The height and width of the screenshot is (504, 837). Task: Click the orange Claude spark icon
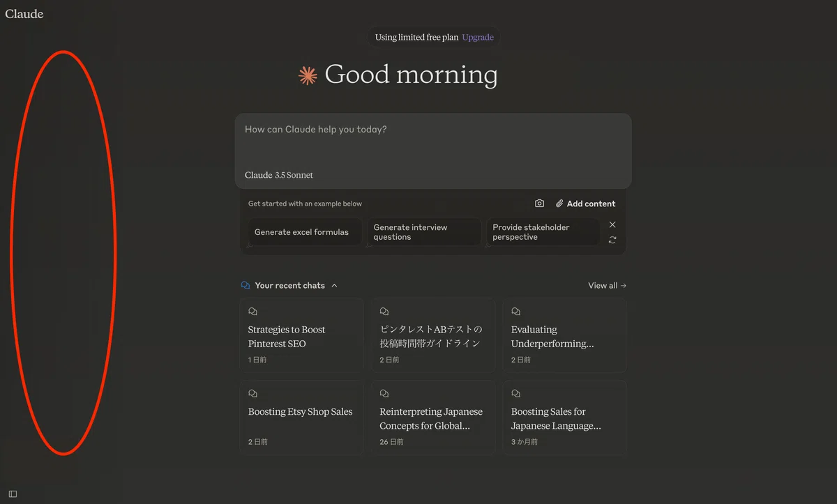click(x=308, y=75)
